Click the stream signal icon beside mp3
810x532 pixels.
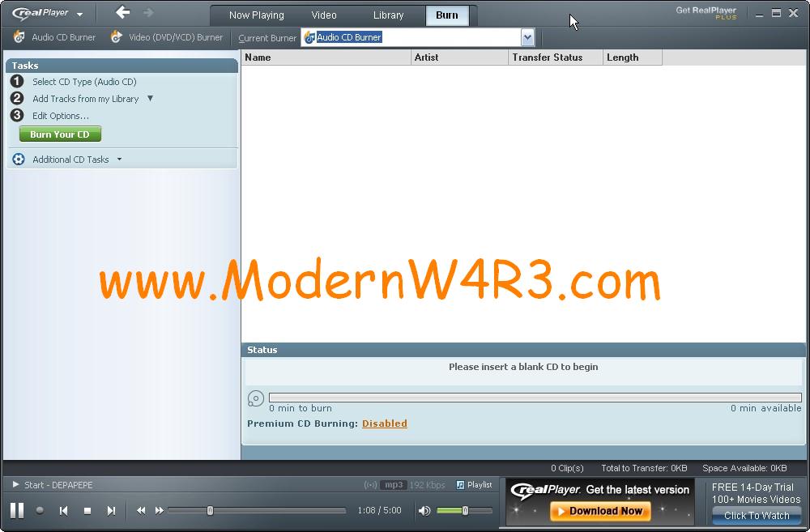click(370, 484)
